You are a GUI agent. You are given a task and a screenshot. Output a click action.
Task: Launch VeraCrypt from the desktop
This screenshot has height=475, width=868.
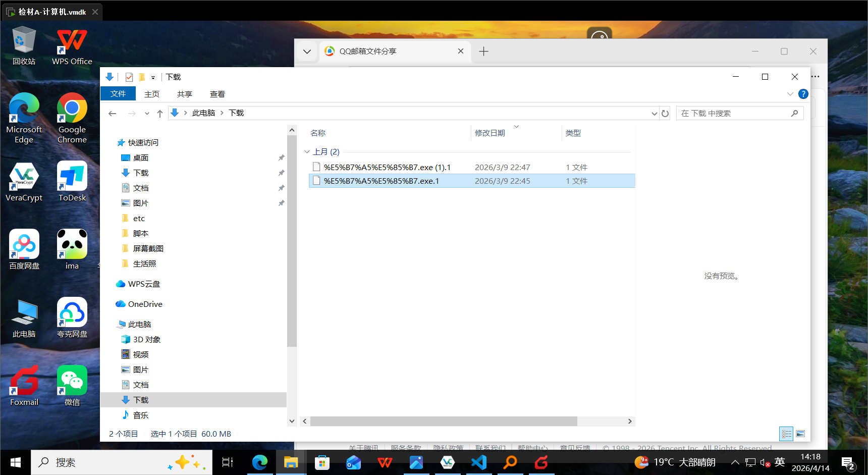[24, 182]
